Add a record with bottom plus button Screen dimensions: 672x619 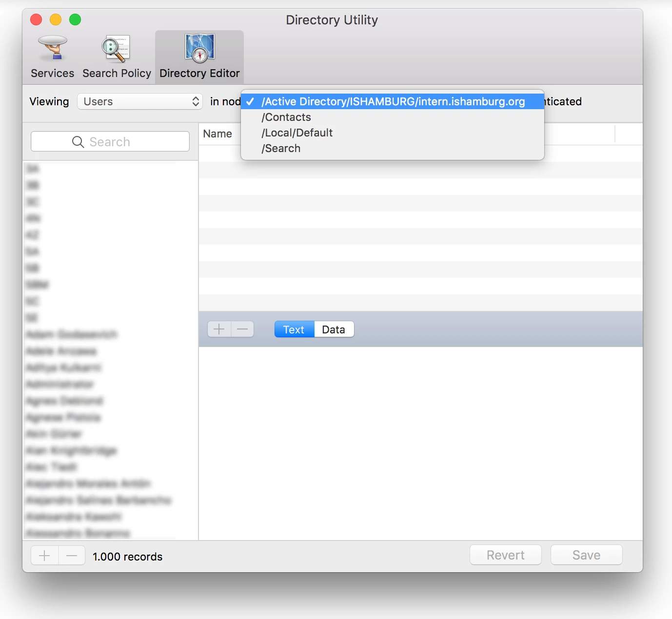(x=44, y=556)
